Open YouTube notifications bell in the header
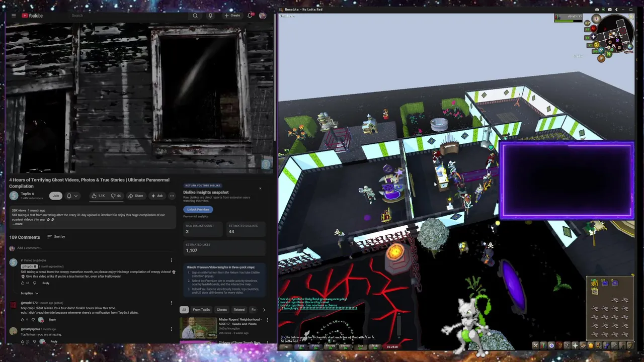This screenshot has height=362, width=644. 250,16
